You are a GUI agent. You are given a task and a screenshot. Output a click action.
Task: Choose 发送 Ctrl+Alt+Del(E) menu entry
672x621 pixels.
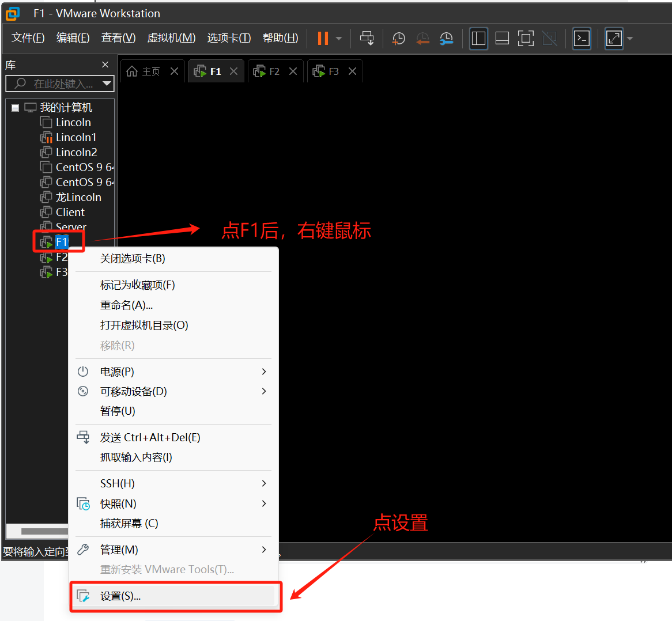tap(173, 438)
